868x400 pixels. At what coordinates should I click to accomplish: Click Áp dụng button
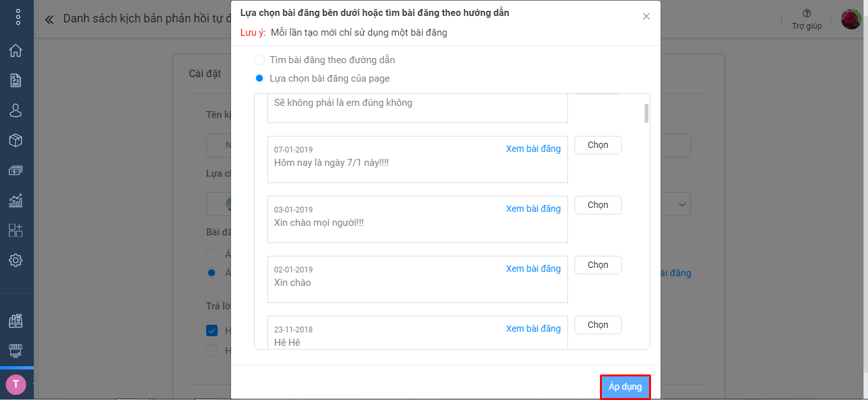625,387
